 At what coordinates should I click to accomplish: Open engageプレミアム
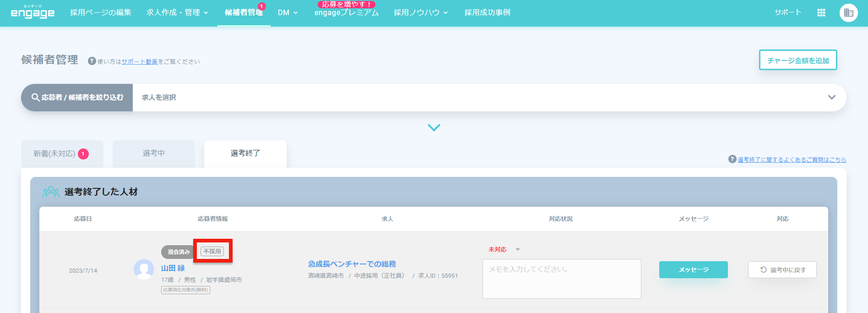tap(347, 13)
